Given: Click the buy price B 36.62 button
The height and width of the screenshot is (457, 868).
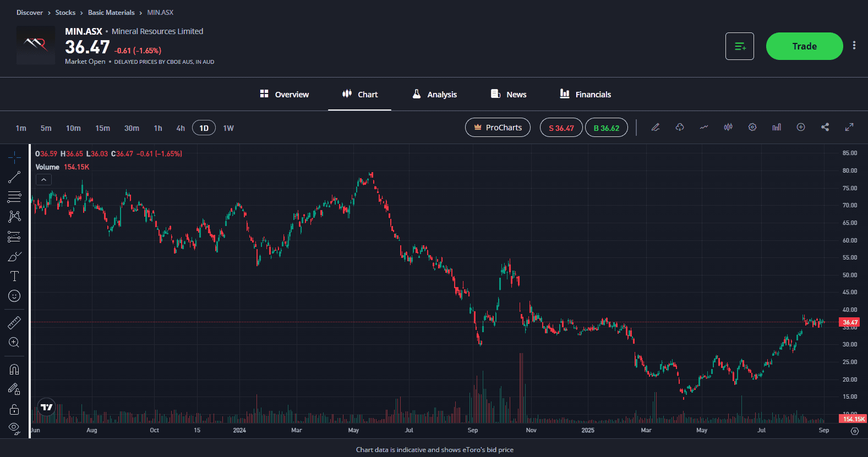Looking at the screenshot, I should pyautogui.click(x=607, y=128).
